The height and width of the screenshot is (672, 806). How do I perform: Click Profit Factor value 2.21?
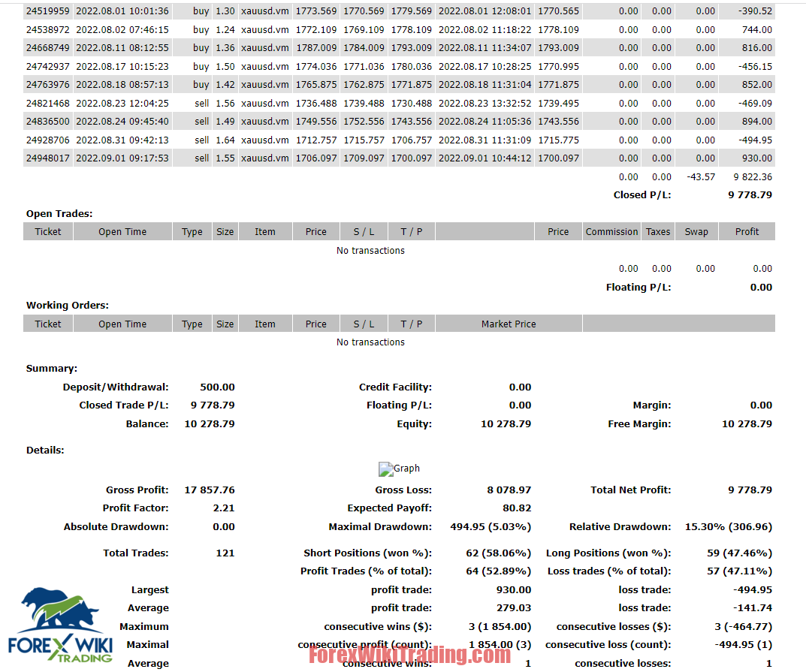pos(224,508)
